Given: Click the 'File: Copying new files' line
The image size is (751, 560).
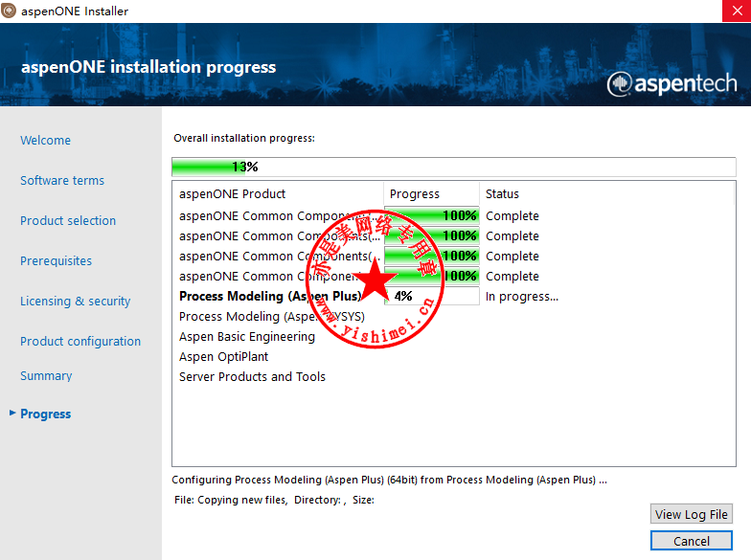Looking at the screenshot, I should tap(274, 500).
